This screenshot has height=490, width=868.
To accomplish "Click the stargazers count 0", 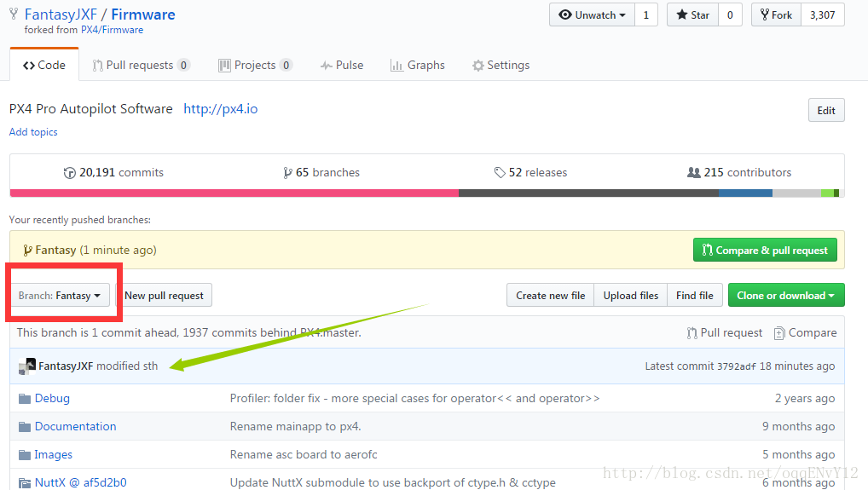I will click(730, 15).
